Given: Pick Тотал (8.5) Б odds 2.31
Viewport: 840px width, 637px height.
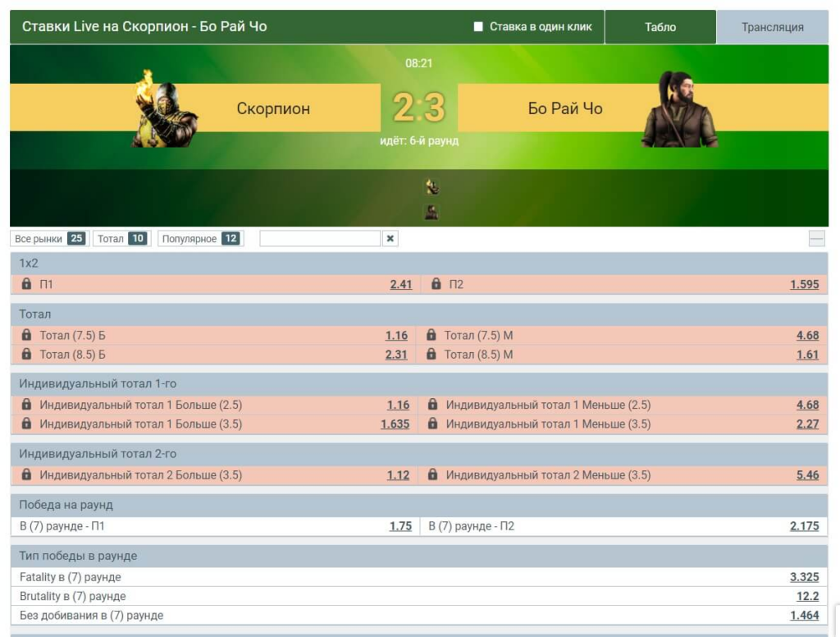Looking at the screenshot, I should click(x=396, y=355).
